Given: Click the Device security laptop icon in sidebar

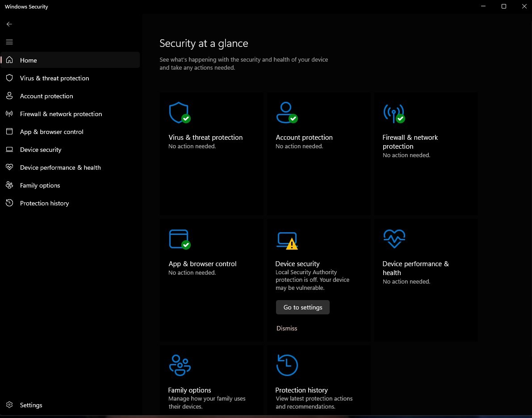Looking at the screenshot, I should (x=9, y=150).
